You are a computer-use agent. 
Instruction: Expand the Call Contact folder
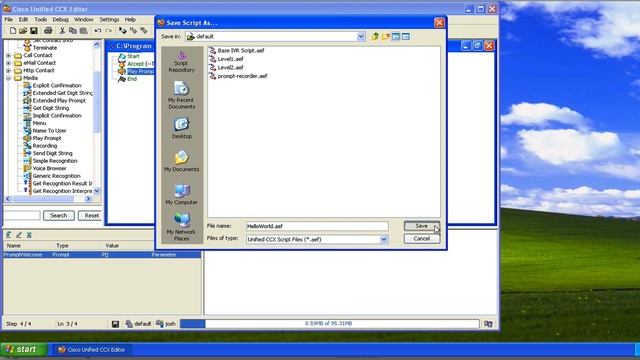tap(9, 56)
